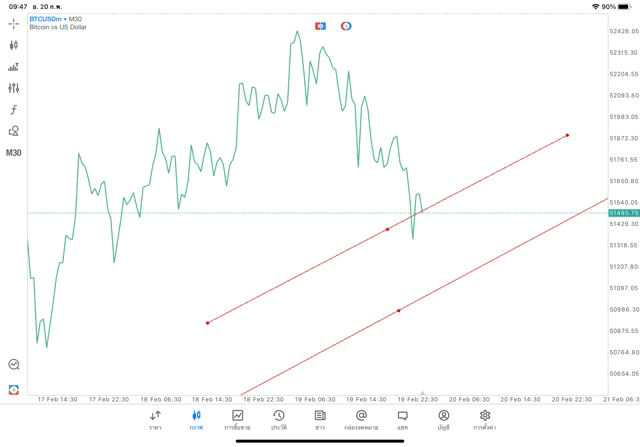Switch to the การซื้อขาย trade tab
Image resolution: width=640 pixels, height=447 pixels.
tap(237, 419)
